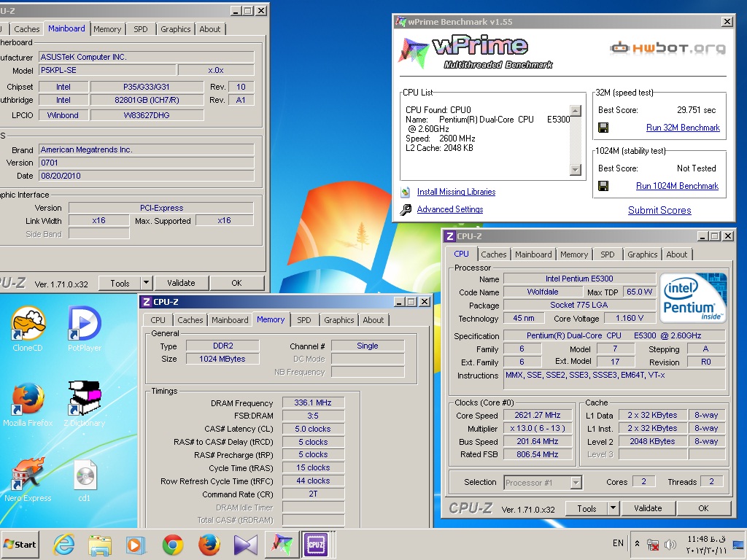Open Memory tab in CPU window

(x=573, y=254)
